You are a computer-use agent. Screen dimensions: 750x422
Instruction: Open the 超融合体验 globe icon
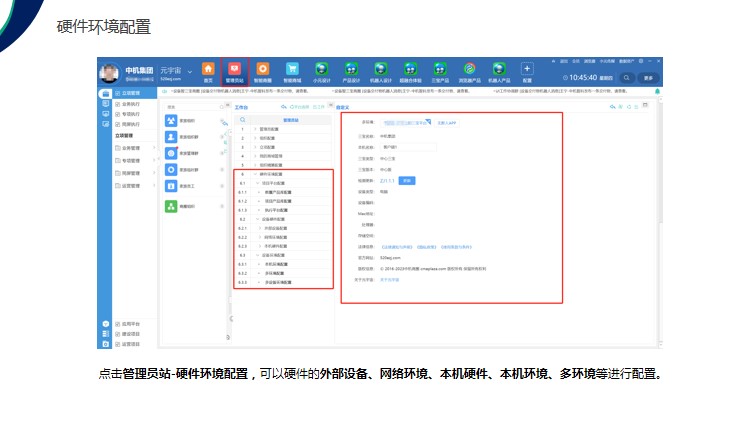[x=410, y=69]
